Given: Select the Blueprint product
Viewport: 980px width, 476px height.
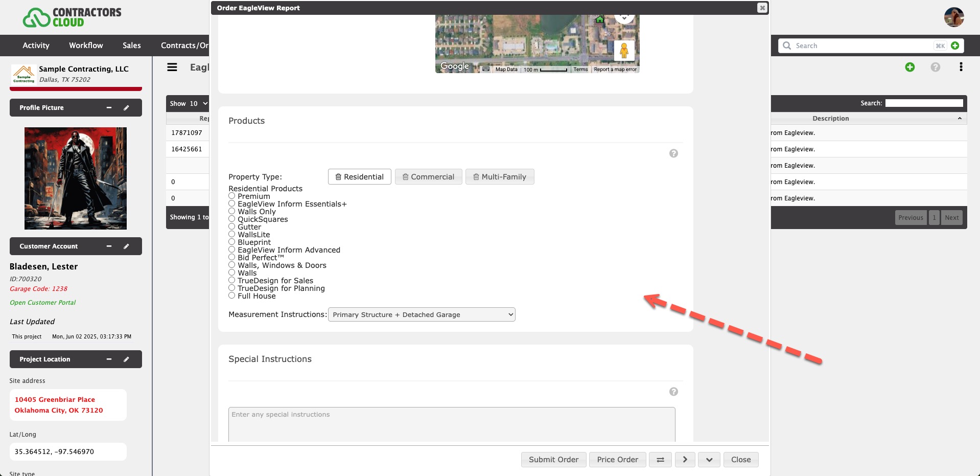Looking at the screenshot, I should tap(231, 242).
